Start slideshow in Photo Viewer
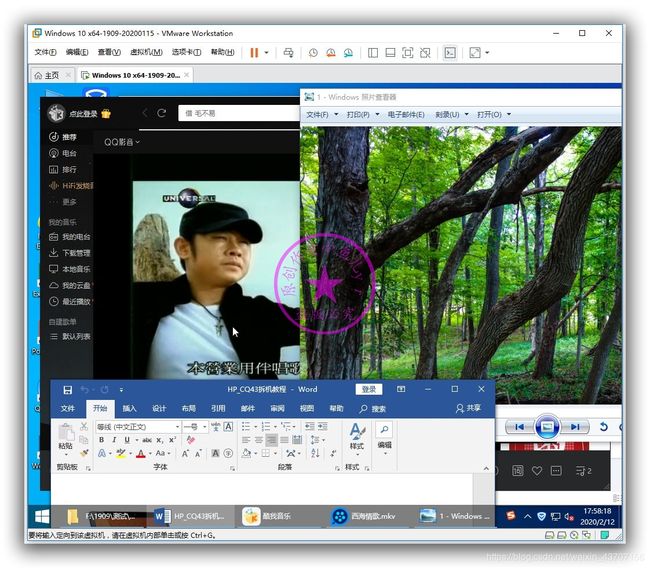650x568 pixels. tap(547, 427)
